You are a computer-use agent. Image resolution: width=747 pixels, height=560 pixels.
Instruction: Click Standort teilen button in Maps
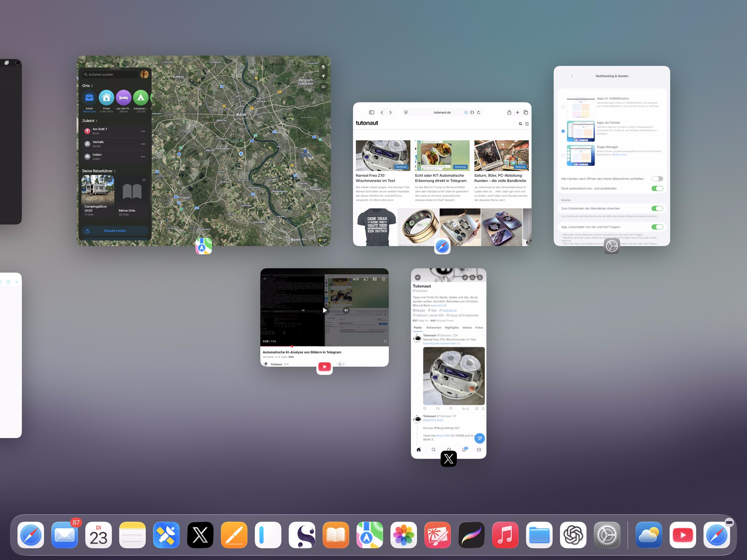[x=115, y=231]
